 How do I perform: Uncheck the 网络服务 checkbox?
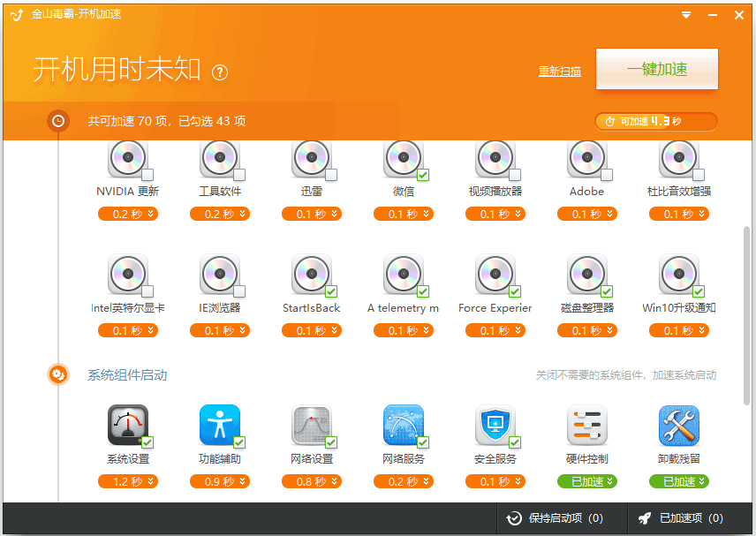point(423,442)
